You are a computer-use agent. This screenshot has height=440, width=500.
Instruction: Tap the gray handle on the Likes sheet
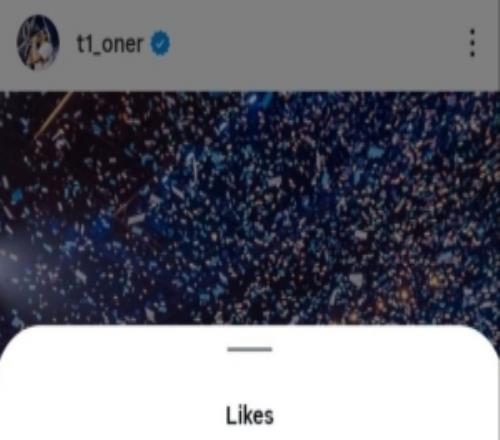(250, 349)
